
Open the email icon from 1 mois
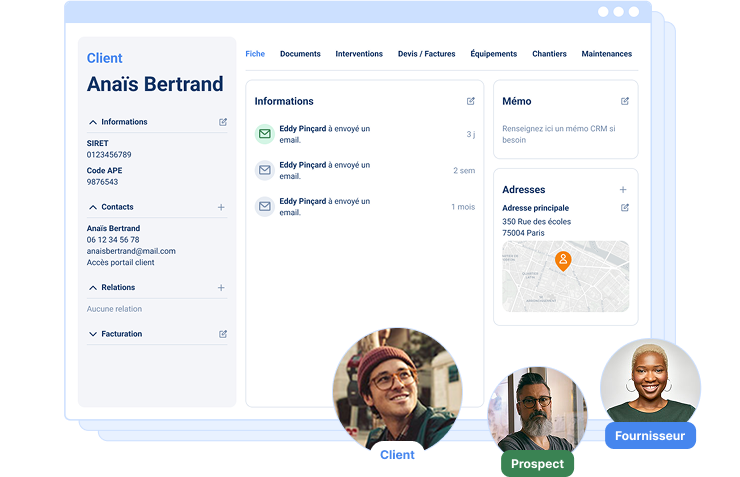click(x=265, y=207)
